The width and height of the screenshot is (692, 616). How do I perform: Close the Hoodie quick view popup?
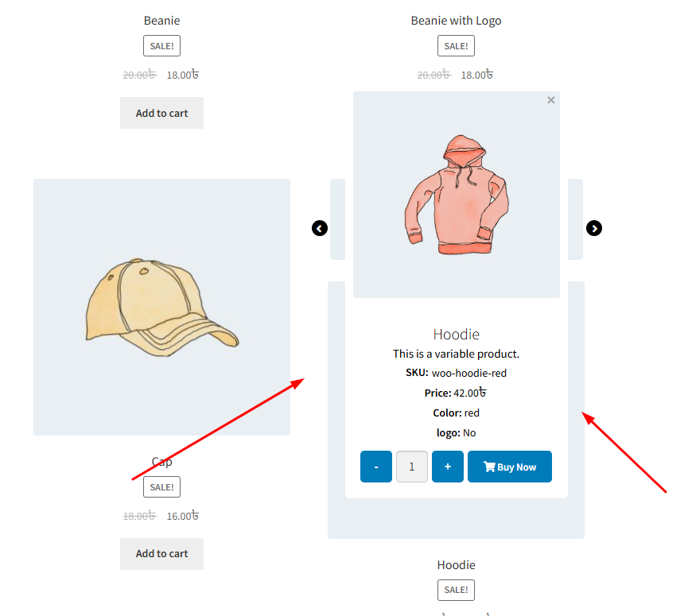(550, 100)
